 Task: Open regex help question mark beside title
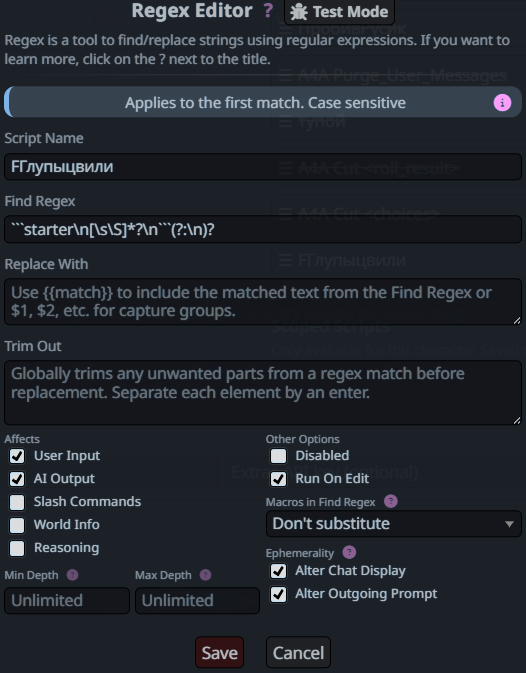268,10
